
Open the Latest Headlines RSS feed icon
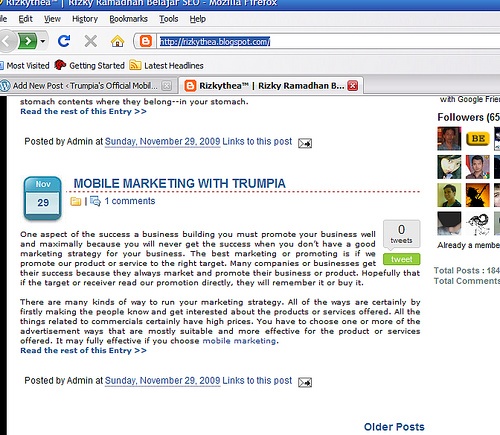135,65
